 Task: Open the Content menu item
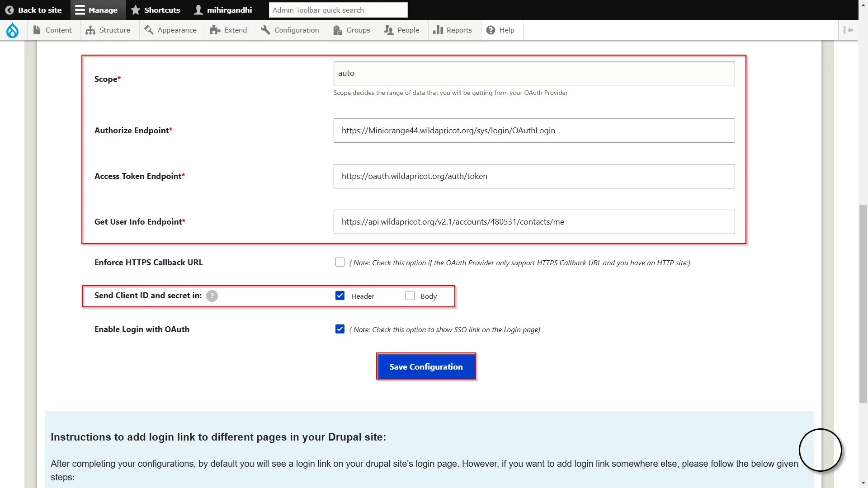point(58,30)
